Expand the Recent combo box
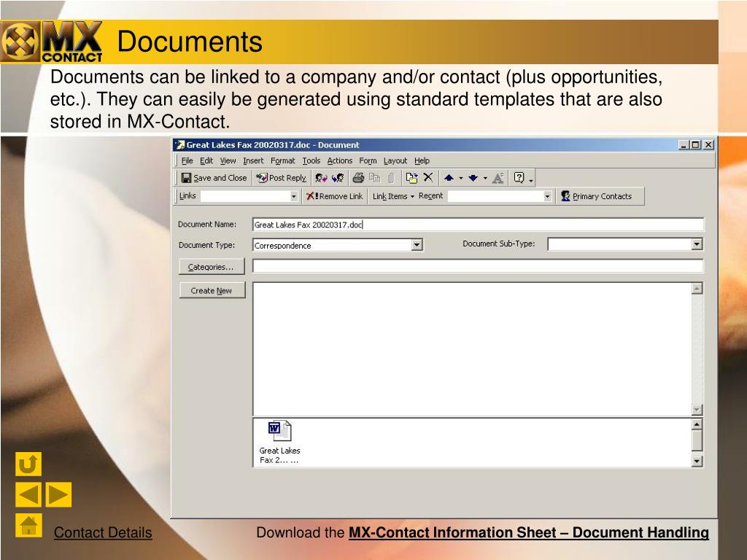The width and height of the screenshot is (747, 560). 547,196
